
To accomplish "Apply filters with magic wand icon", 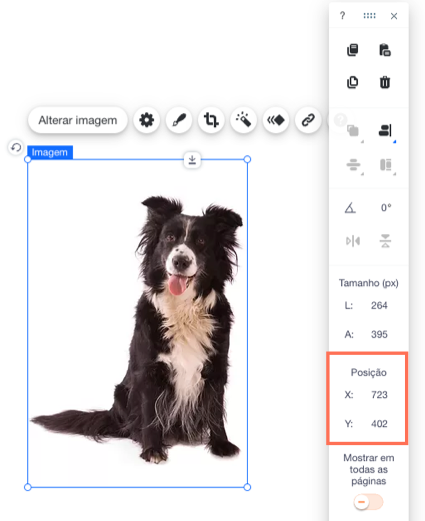I will [243, 120].
